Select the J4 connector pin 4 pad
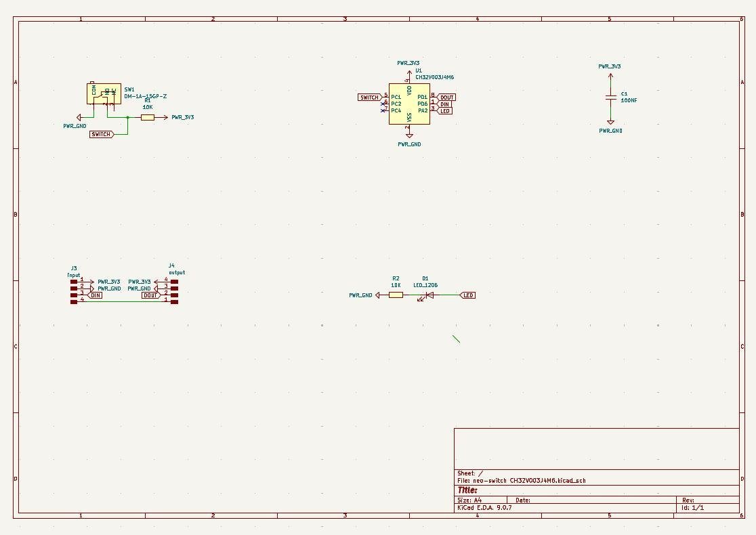 point(175,282)
